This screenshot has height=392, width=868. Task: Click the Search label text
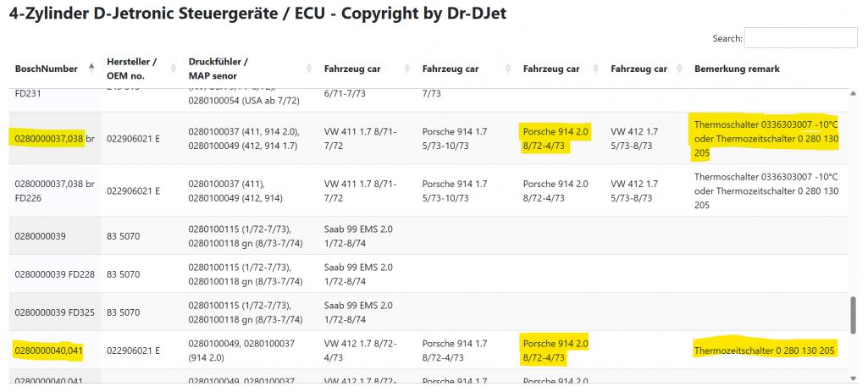pos(727,39)
